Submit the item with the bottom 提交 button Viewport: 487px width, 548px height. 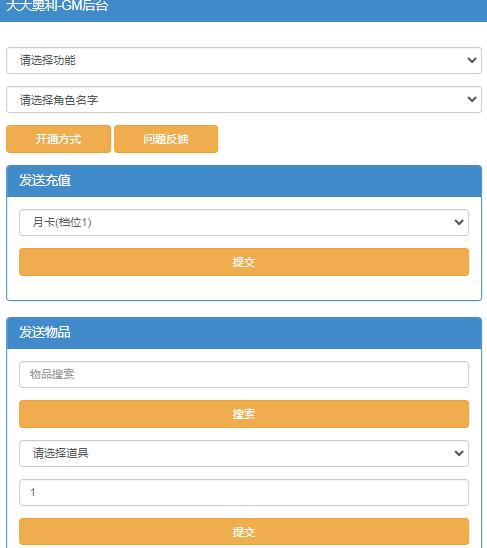(x=244, y=532)
